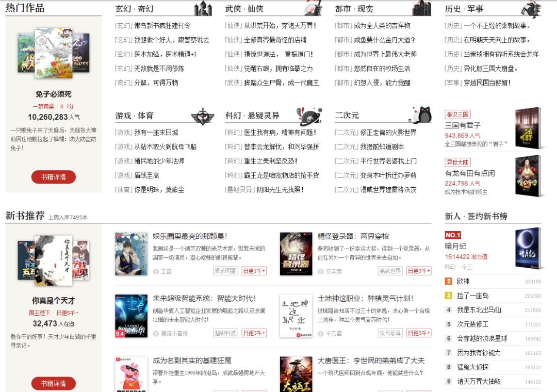Click cover of 未来超级智能系统
The height and width of the screenshot is (392, 557).
tap(131, 316)
